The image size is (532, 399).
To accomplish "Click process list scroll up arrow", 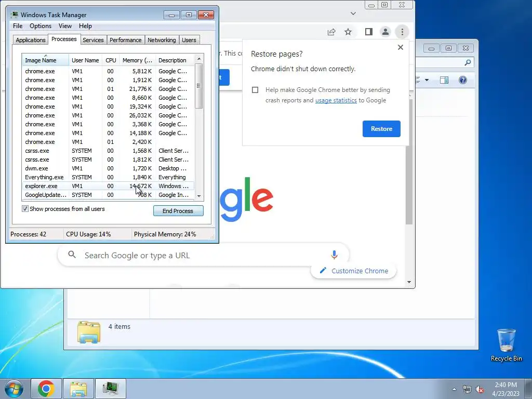I will pyautogui.click(x=199, y=59).
